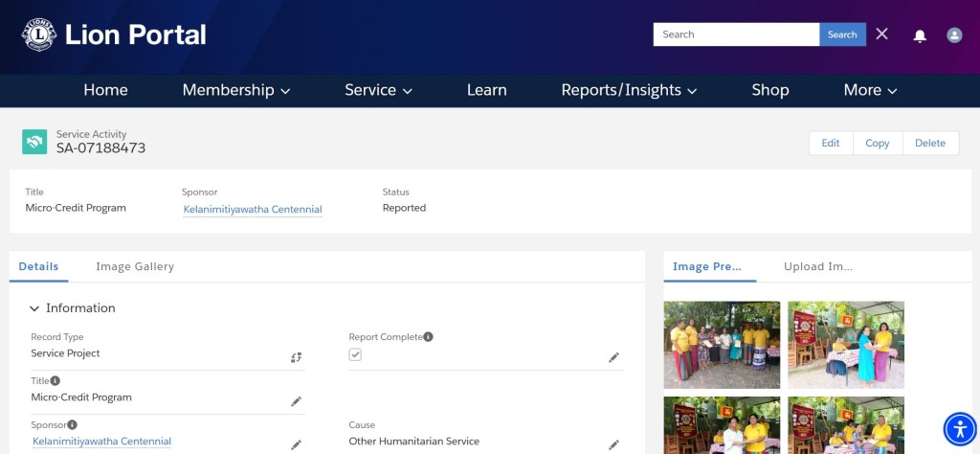This screenshot has width=980, height=454.
Task: Open the accessibility options button
Action: (959, 429)
